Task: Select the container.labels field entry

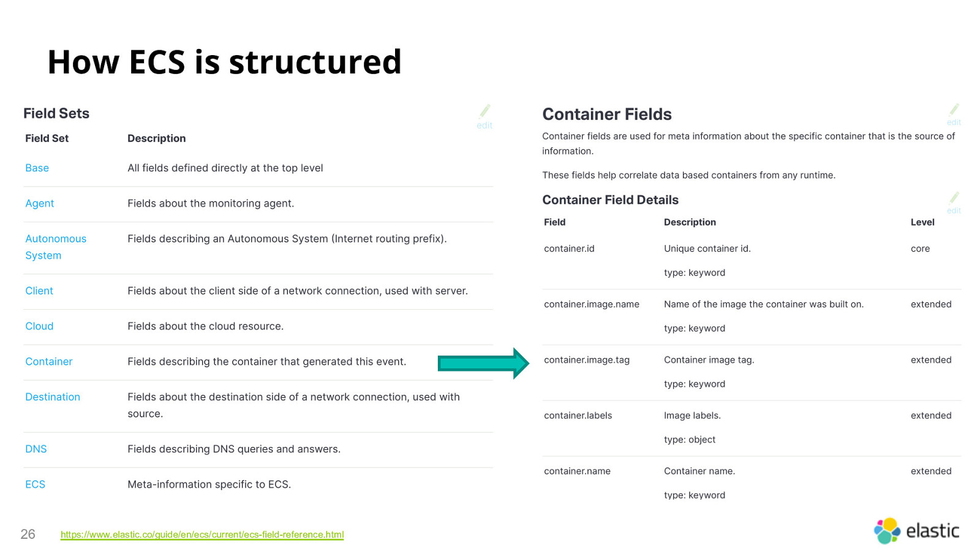Action: [578, 416]
